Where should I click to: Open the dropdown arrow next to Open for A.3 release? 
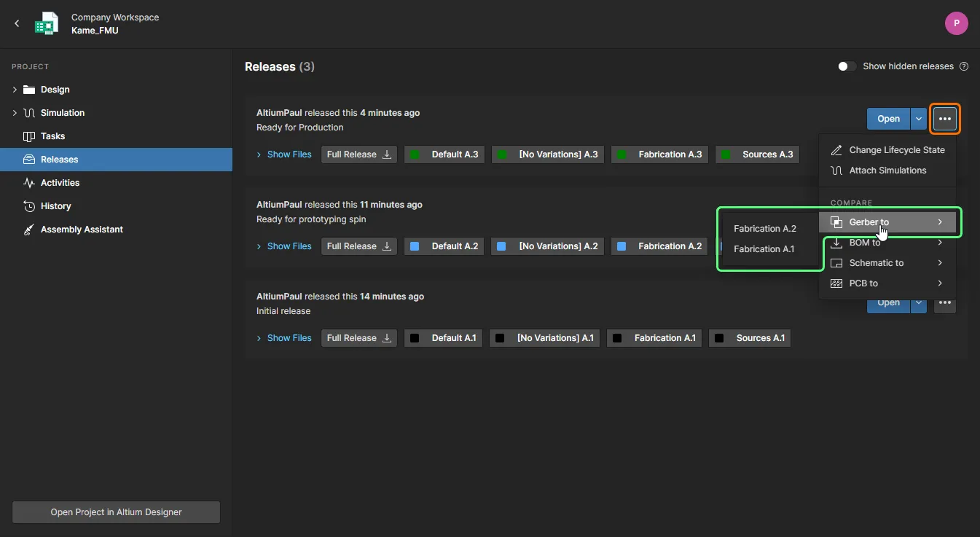tap(919, 119)
